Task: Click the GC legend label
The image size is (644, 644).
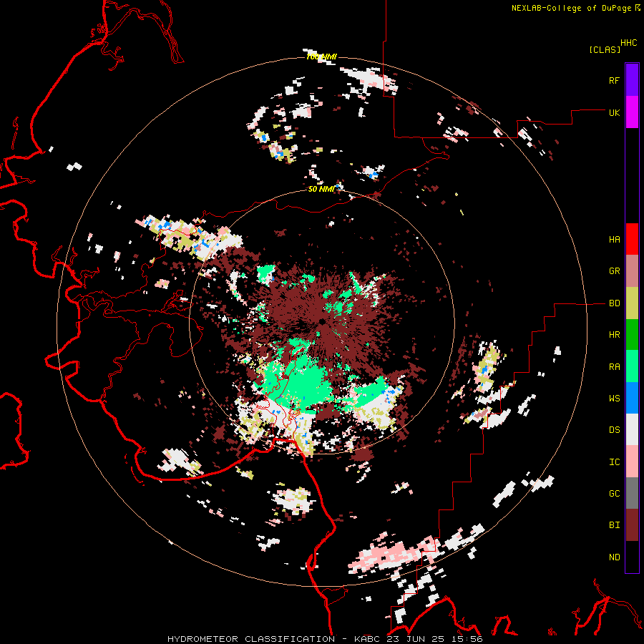Action: pos(614,494)
